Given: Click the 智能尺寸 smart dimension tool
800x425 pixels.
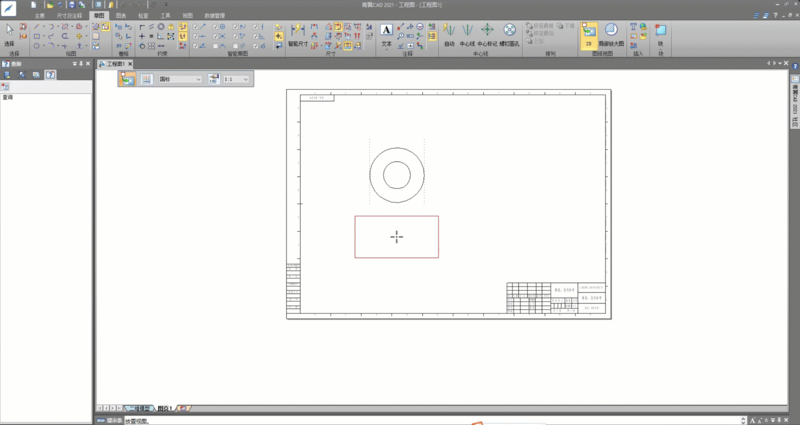Looking at the screenshot, I should point(299,36).
